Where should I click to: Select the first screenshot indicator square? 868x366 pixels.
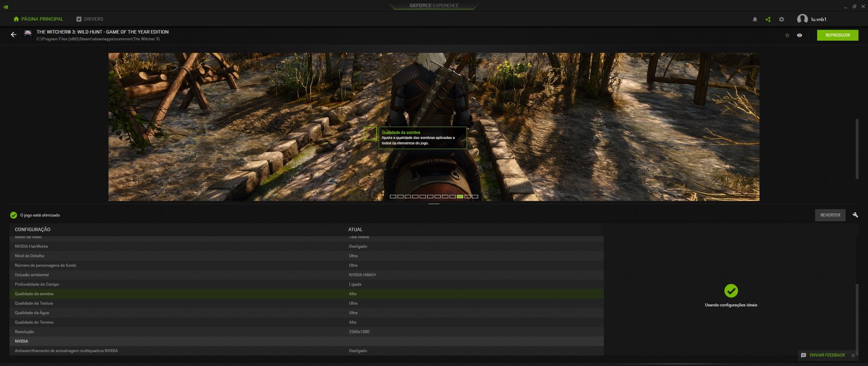pos(393,197)
